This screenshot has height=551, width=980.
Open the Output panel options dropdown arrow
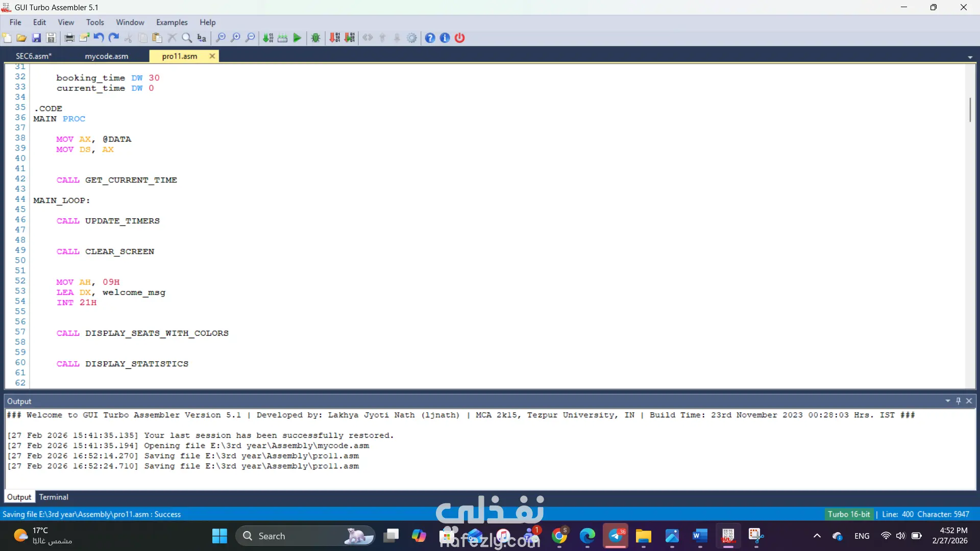click(948, 401)
